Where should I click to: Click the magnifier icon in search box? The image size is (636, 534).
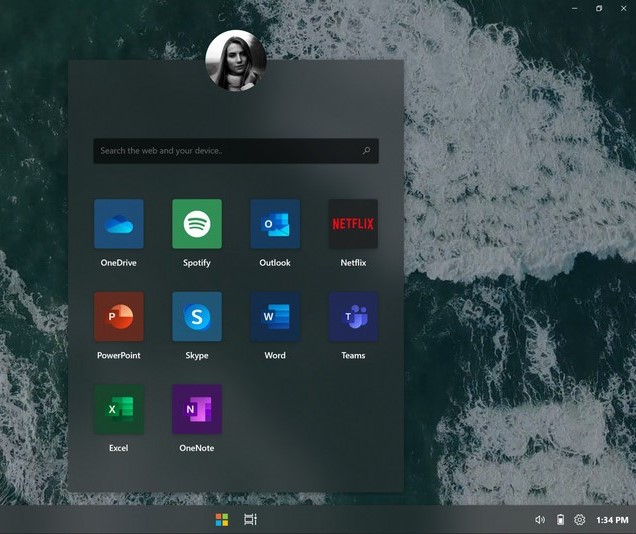(x=366, y=151)
